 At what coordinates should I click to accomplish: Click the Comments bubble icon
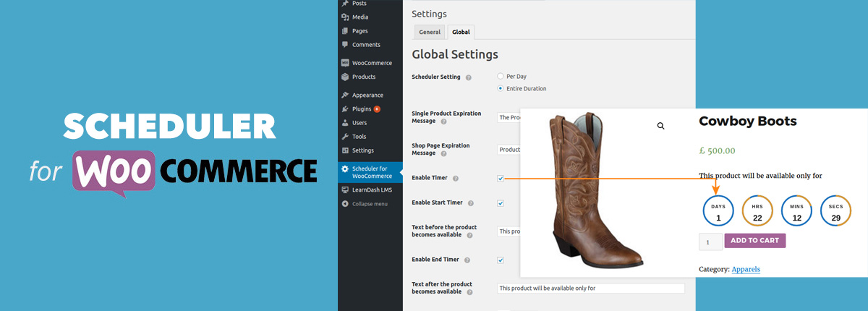(345, 45)
